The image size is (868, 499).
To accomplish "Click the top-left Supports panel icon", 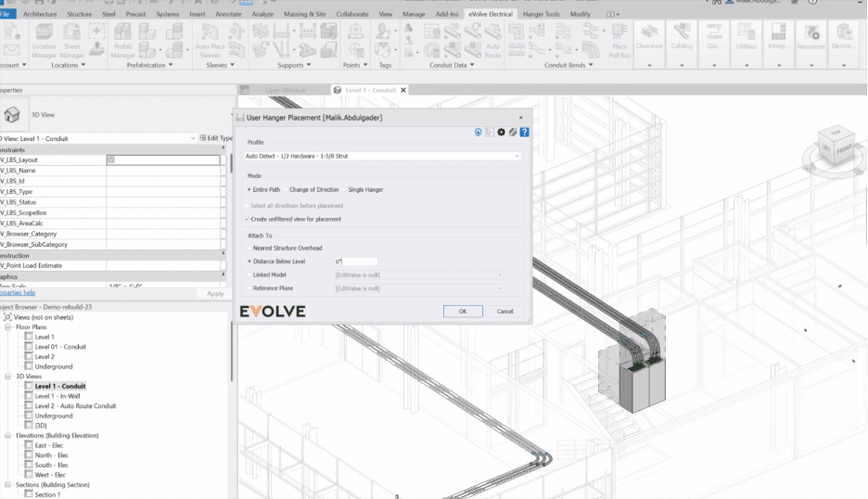I will click(x=261, y=32).
